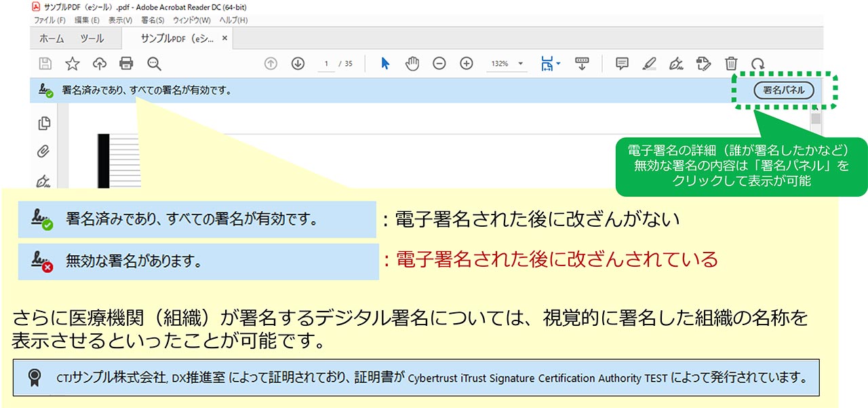Viewport: 868px width, 408px height.
Task: Print the document using printer icon
Action: 126,64
